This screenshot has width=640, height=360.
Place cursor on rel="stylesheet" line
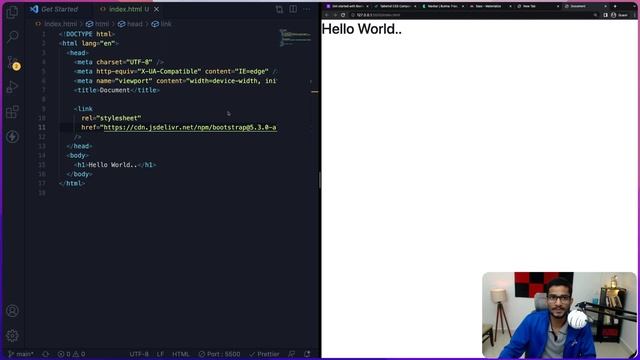(x=111, y=118)
